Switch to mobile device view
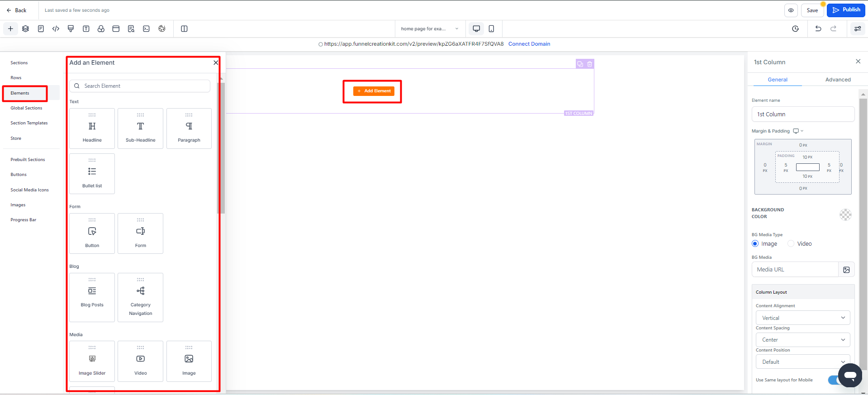Image resolution: width=868 pixels, height=395 pixels. [491, 29]
